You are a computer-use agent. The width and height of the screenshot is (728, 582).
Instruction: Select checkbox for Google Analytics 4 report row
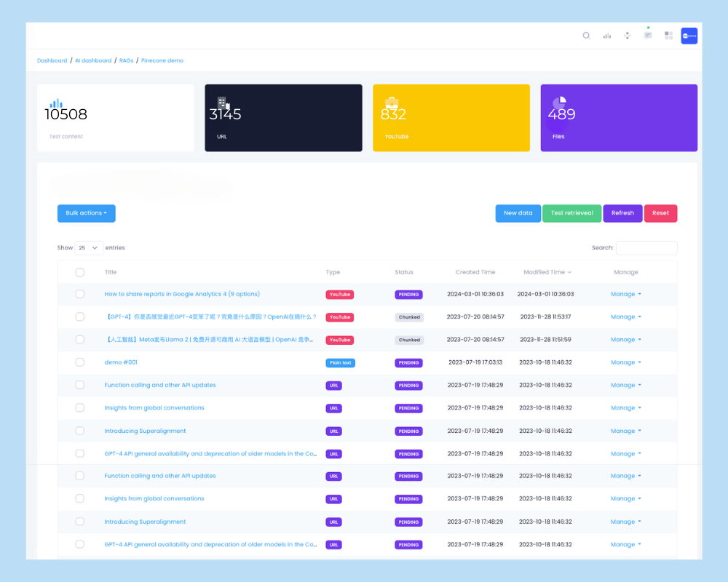(80, 295)
